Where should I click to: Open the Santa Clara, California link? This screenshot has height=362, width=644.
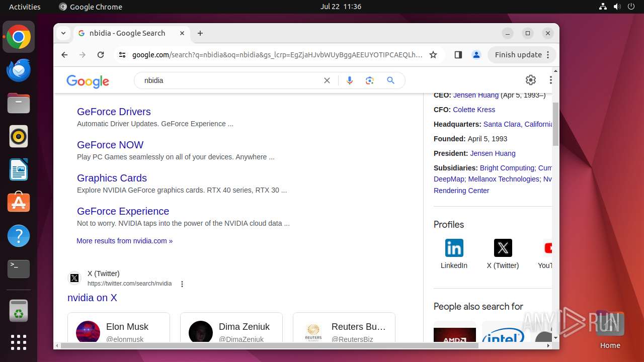pyautogui.click(x=518, y=124)
